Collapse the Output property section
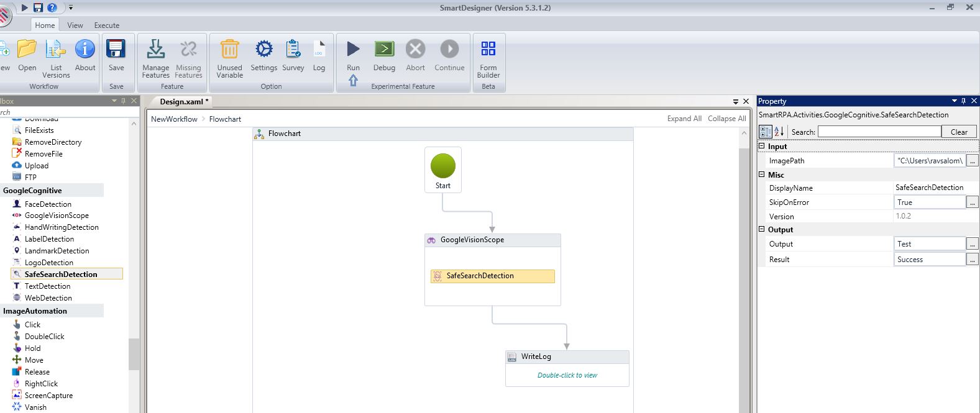 pyautogui.click(x=762, y=229)
